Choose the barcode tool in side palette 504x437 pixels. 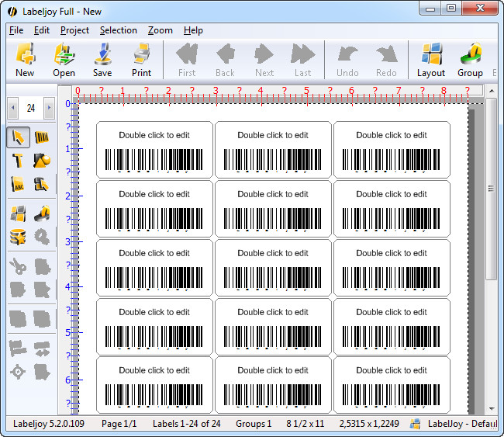pos(42,137)
